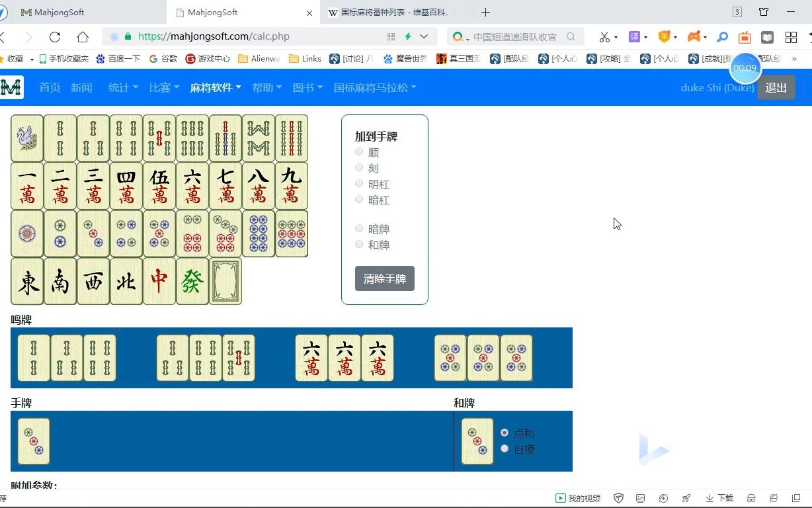Switch to 国标麻将番种列表 tab
This screenshot has height=508, width=812.
click(397, 12)
